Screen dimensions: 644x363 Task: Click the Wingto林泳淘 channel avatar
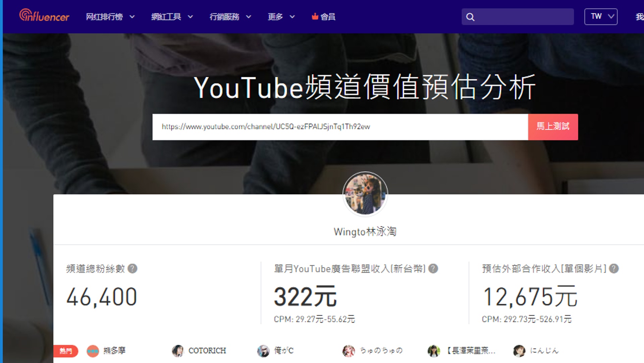click(365, 194)
